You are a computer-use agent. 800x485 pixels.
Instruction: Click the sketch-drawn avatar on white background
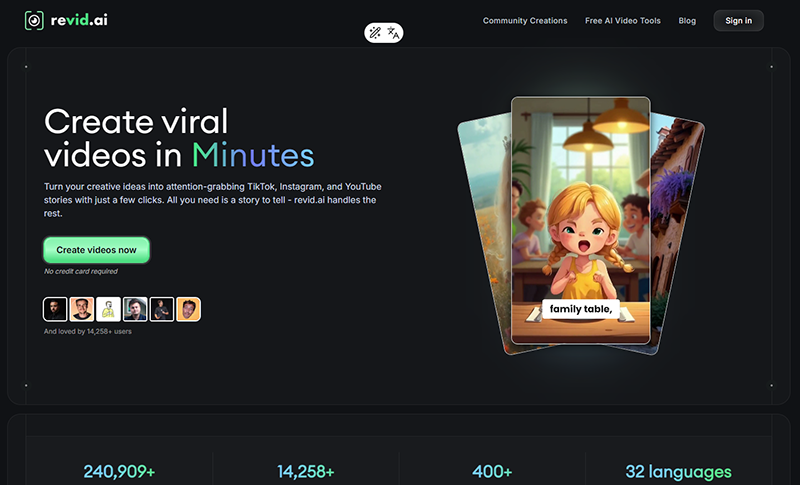pyautogui.click(x=108, y=310)
